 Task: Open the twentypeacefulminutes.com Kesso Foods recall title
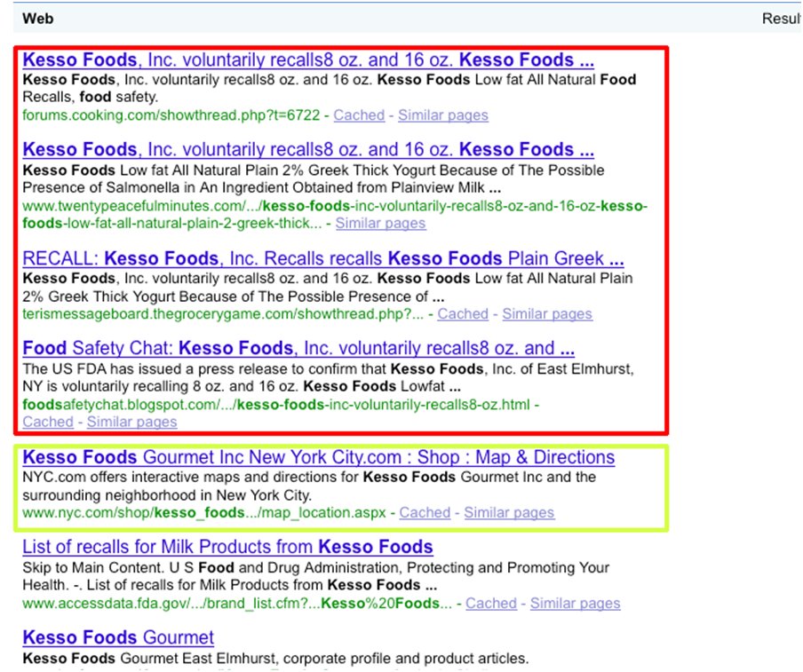308,149
